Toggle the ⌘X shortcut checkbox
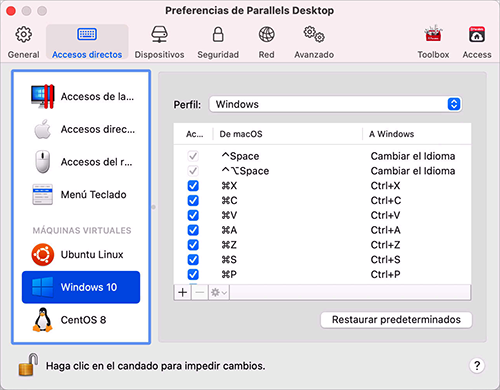This screenshot has height=390, width=500. 193,186
